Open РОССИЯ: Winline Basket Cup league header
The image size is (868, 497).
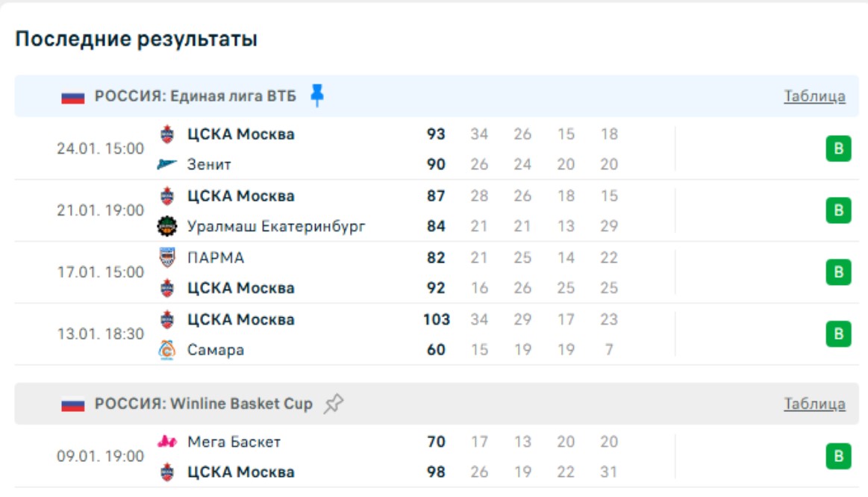coord(203,404)
